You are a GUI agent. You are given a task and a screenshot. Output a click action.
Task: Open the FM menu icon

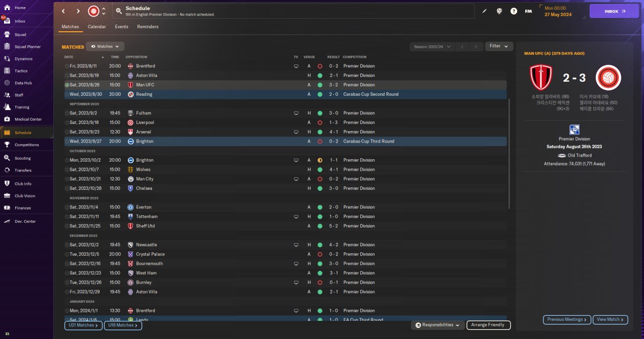528,11
